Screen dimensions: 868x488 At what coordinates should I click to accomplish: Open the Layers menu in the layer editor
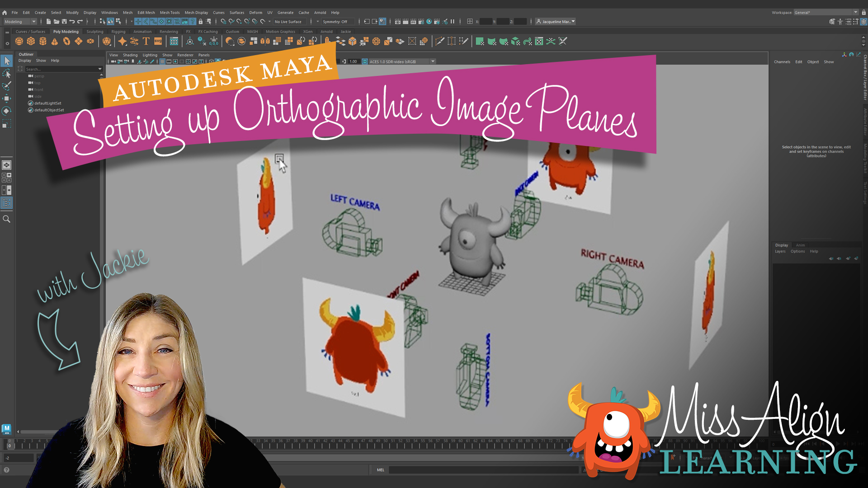pyautogui.click(x=780, y=251)
